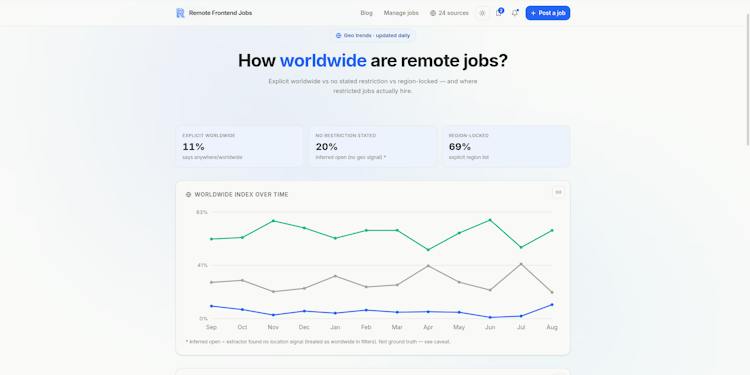Image resolution: width=750 pixels, height=375 pixels.
Task: Click the globe icon next to Worldwide Index title
Action: [x=188, y=195]
